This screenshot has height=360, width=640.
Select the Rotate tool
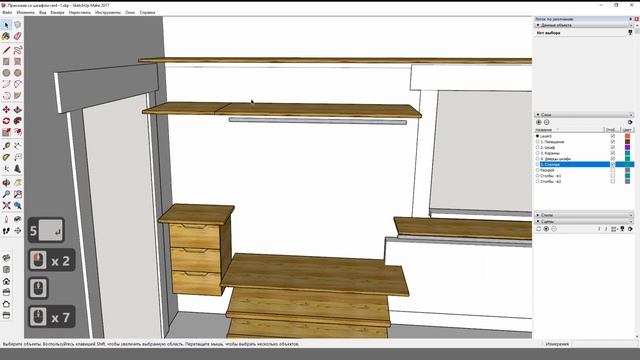pos(6,121)
